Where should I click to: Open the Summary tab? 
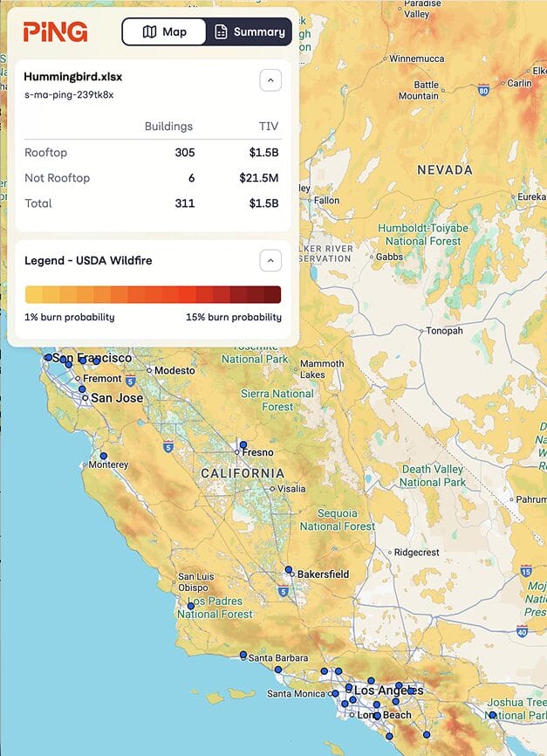[x=250, y=32]
